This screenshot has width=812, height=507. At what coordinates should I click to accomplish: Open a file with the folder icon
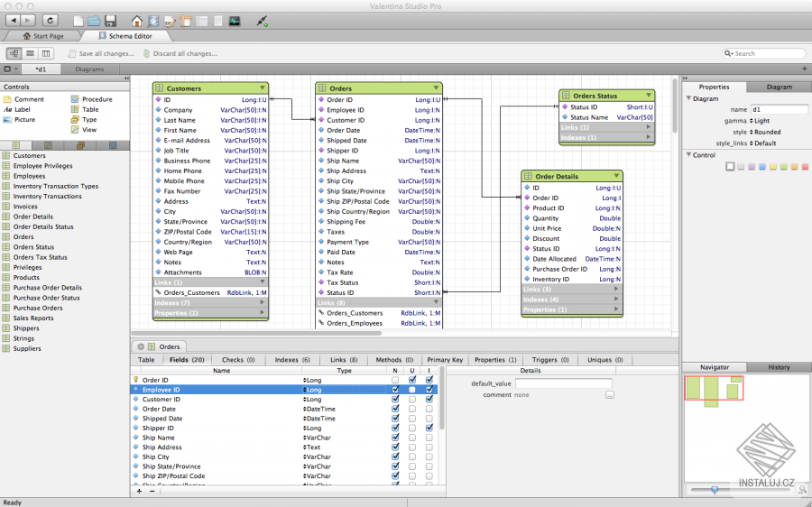point(94,22)
